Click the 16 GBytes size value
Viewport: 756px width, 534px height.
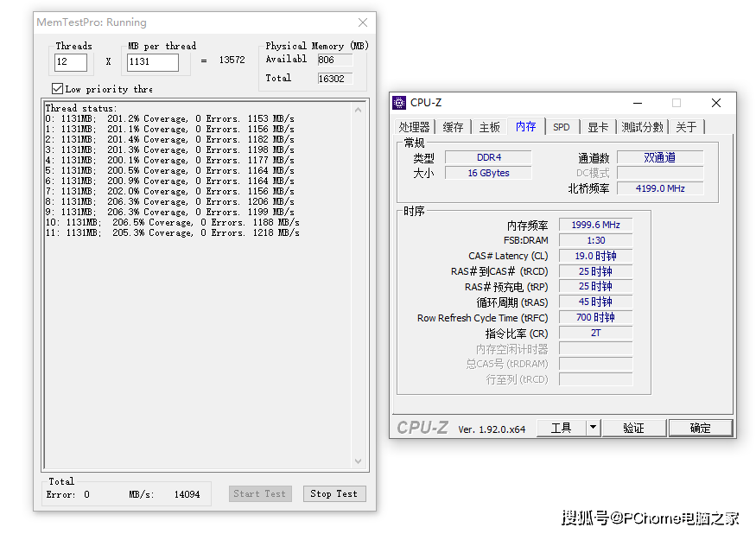pyautogui.click(x=488, y=173)
